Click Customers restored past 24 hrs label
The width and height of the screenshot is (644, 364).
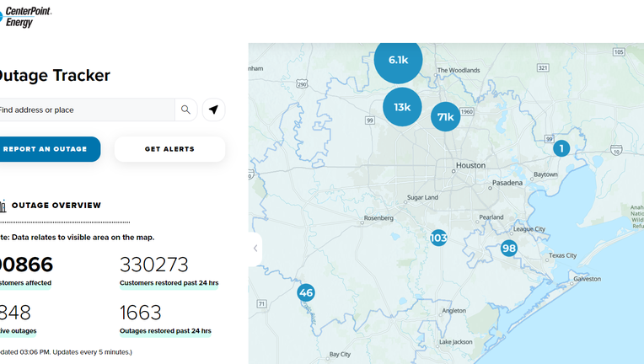(x=169, y=283)
